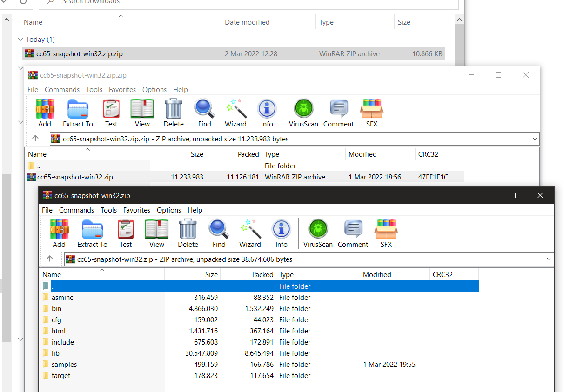
Task: Open the archive path dropdown
Action: (x=549, y=259)
